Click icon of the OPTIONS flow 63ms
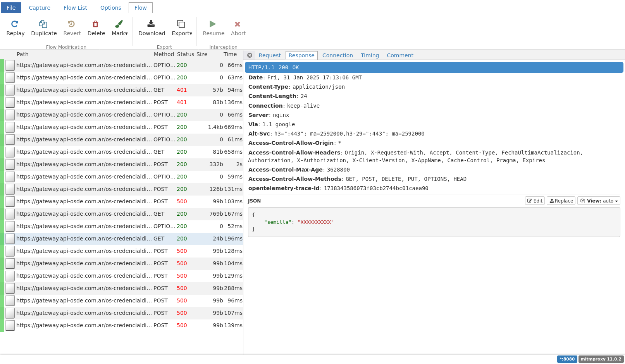625x364 pixels. 10,77
